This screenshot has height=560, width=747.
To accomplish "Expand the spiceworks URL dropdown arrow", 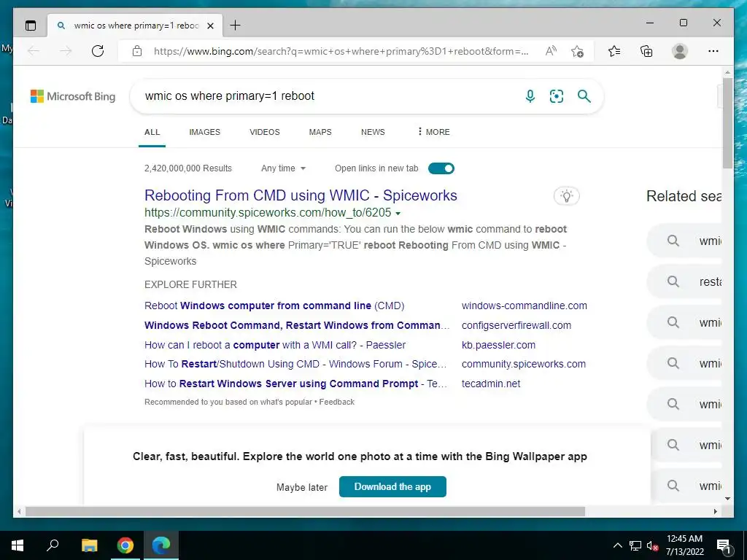I will point(398,214).
